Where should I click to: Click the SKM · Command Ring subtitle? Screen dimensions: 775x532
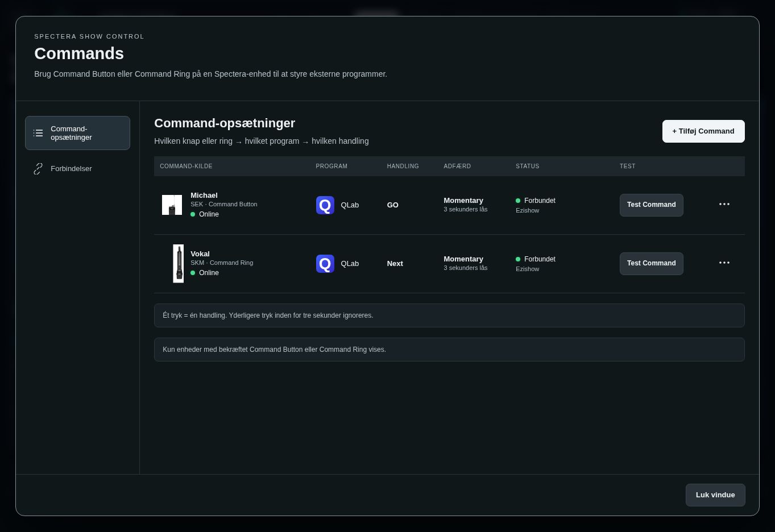point(222,263)
